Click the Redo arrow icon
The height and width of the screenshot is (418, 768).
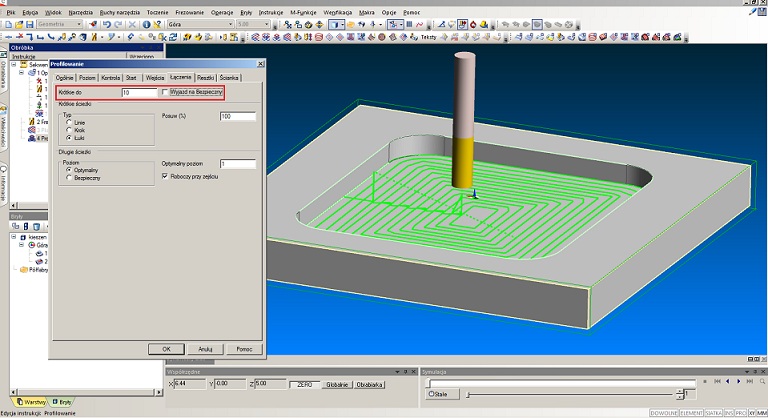tap(118, 24)
